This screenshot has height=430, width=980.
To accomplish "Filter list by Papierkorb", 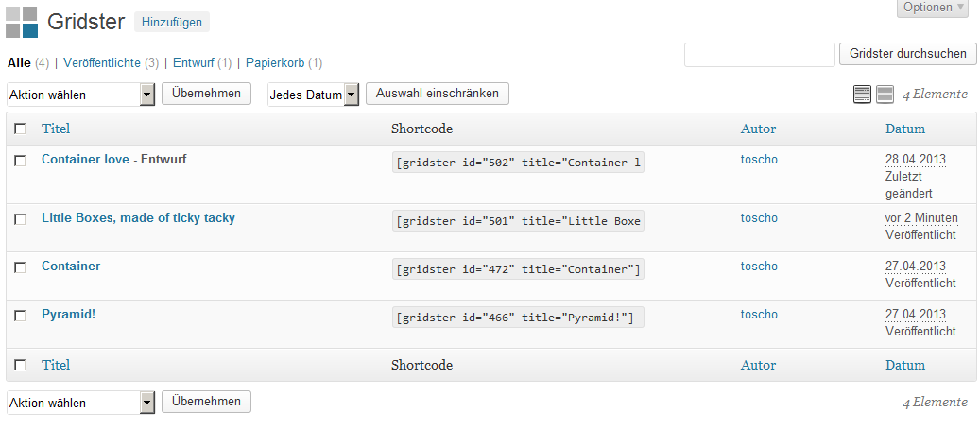I will pos(275,63).
